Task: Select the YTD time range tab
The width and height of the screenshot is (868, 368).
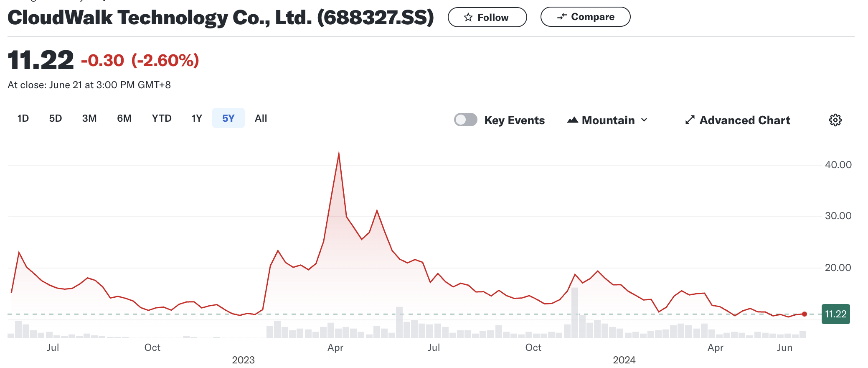Action: pyautogui.click(x=162, y=118)
